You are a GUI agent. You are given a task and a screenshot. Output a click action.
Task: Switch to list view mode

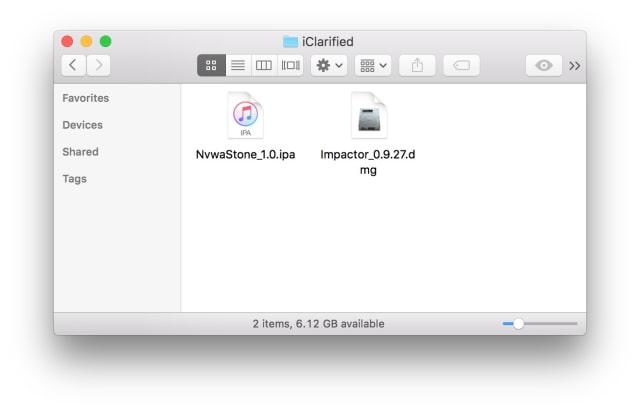click(x=238, y=65)
